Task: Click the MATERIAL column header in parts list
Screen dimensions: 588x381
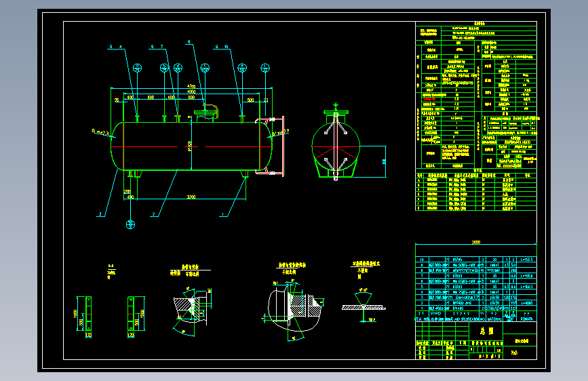Action: coord(494,319)
